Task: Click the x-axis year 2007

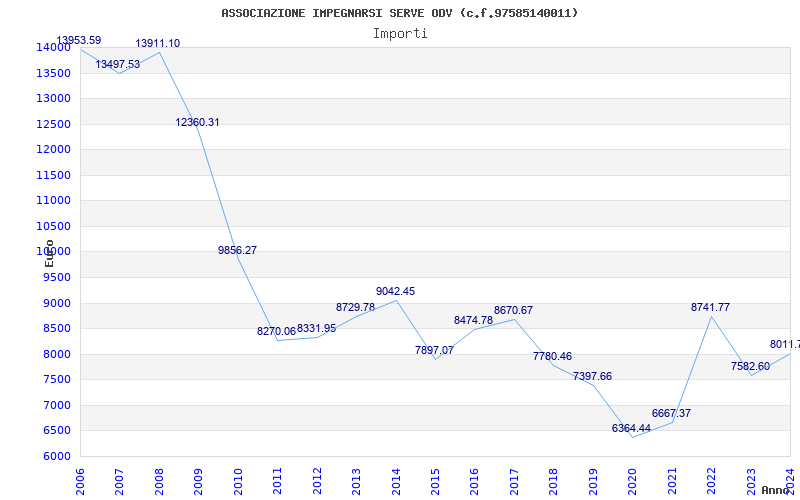Action: click(x=119, y=482)
